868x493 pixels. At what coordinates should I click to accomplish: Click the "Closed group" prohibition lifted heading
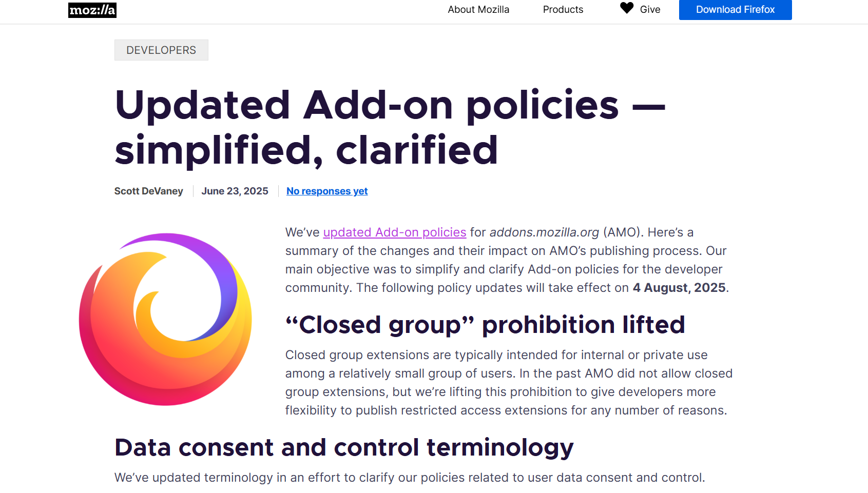click(x=485, y=325)
